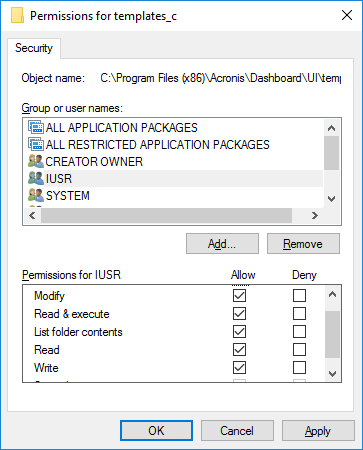Click the ALL RESTRICTED APPLICATION PACKAGES icon
Image resolution: width=363 pixels, height=450 pixels.
click(x=36, y=144)
